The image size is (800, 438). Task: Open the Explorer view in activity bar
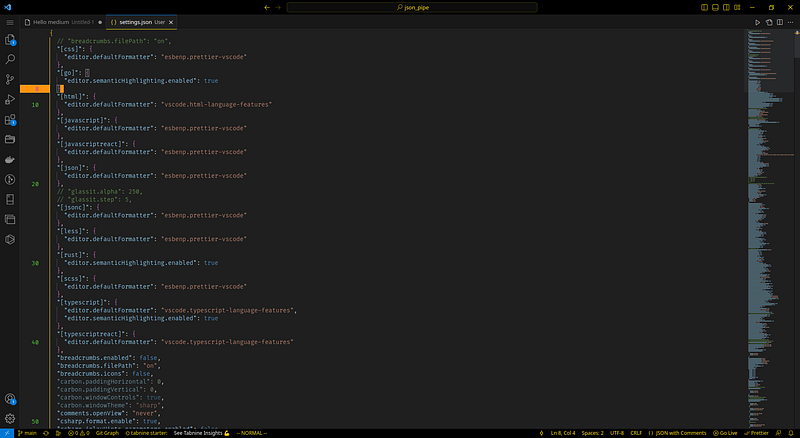click(x=10, y=39)
